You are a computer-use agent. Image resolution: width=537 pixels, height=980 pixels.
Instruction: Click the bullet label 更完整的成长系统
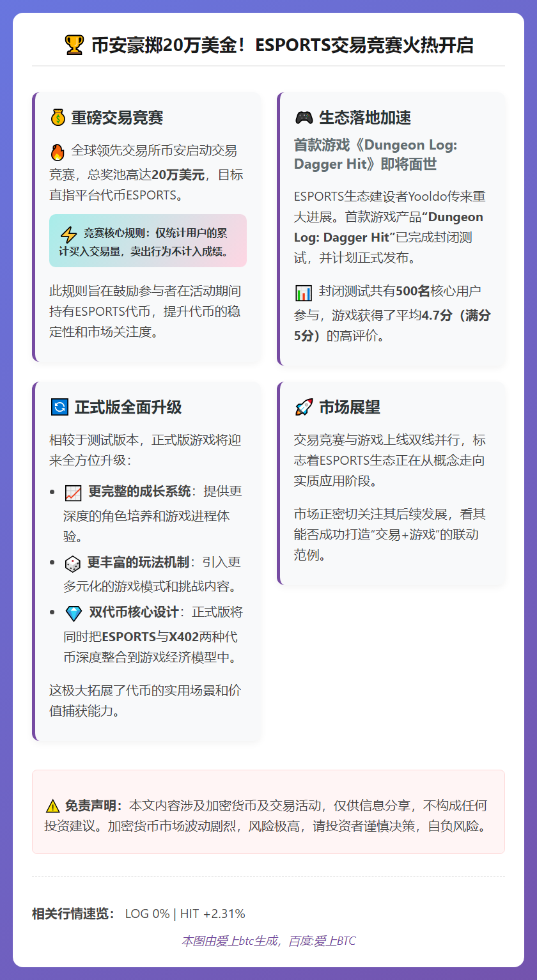pyautogui.click(x=139, y=491)
